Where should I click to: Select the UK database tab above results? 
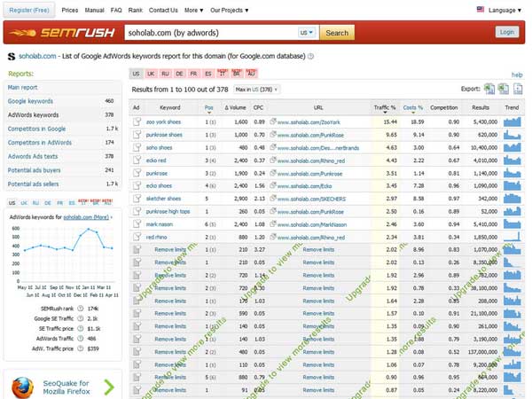[151, 74]
